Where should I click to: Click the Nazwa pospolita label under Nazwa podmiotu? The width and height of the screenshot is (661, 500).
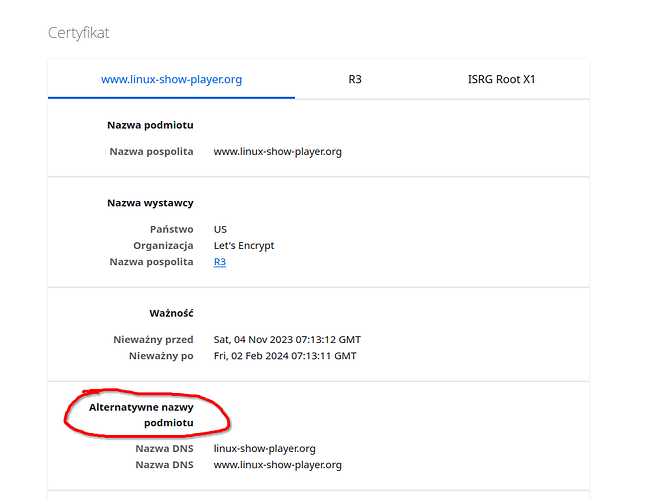(151, 152)
